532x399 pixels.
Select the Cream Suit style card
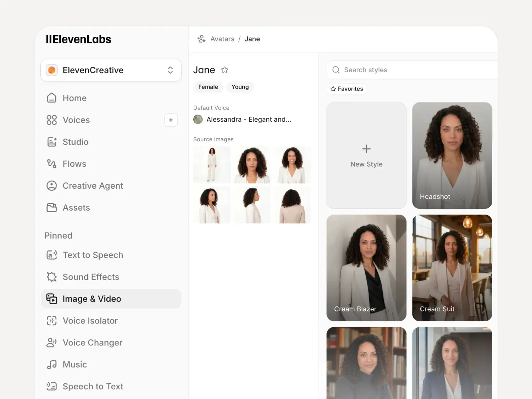click(452, 268)
